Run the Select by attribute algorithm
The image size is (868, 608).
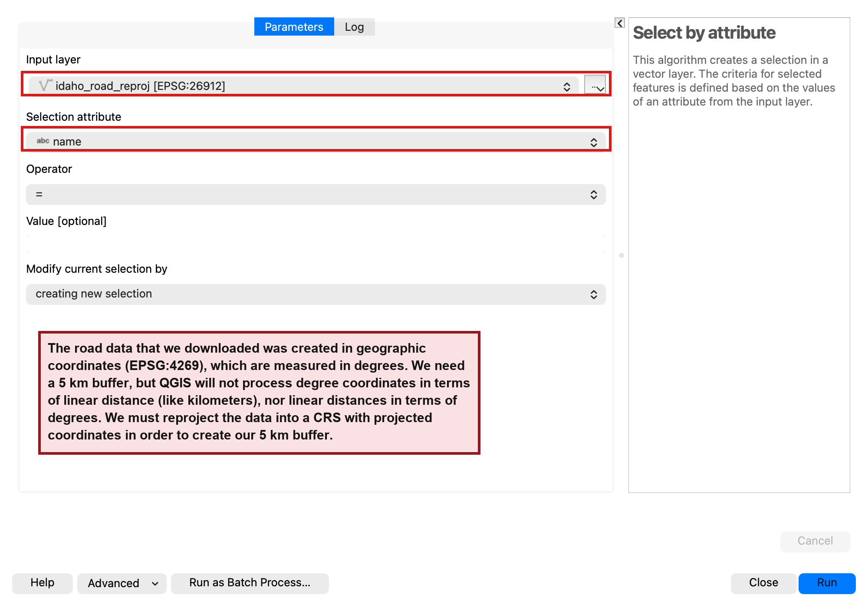click(827, 583)
